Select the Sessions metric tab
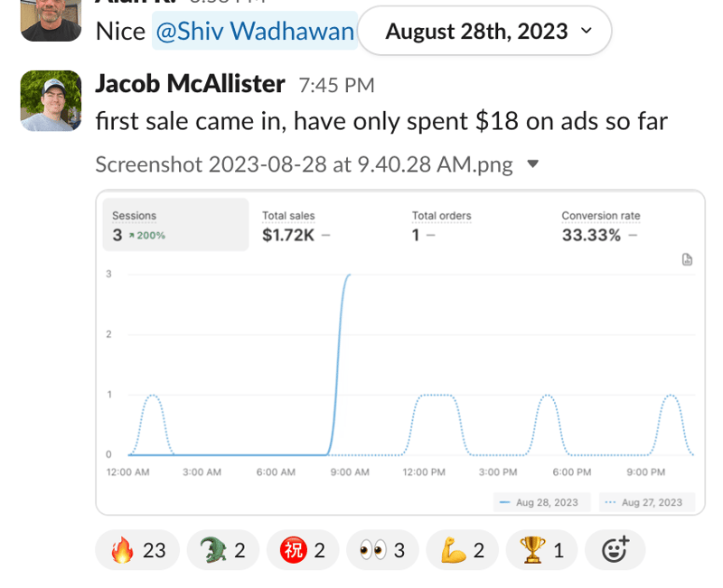The height and width of the screenshot is (588, 723). [x=175, y=225]
